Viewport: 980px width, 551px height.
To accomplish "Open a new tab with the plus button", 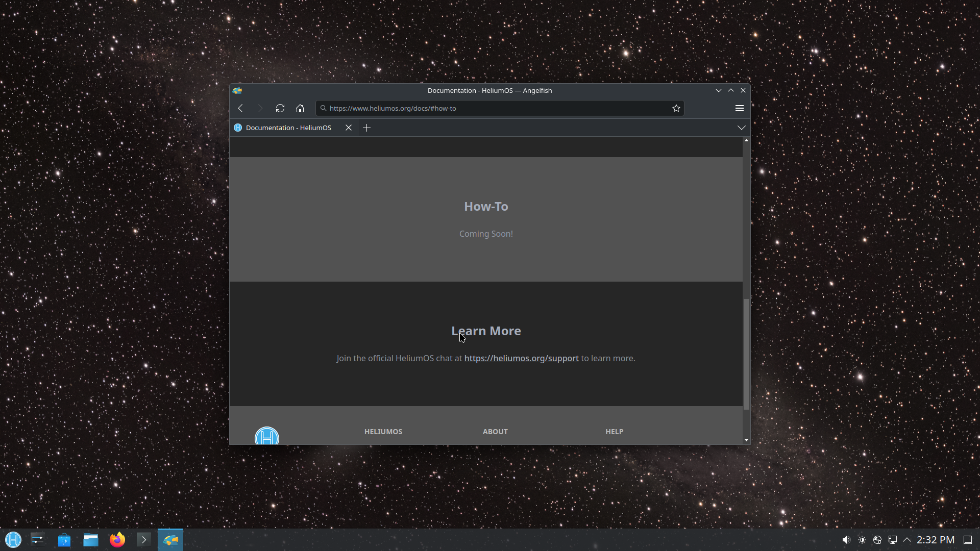I will [366, 128].
